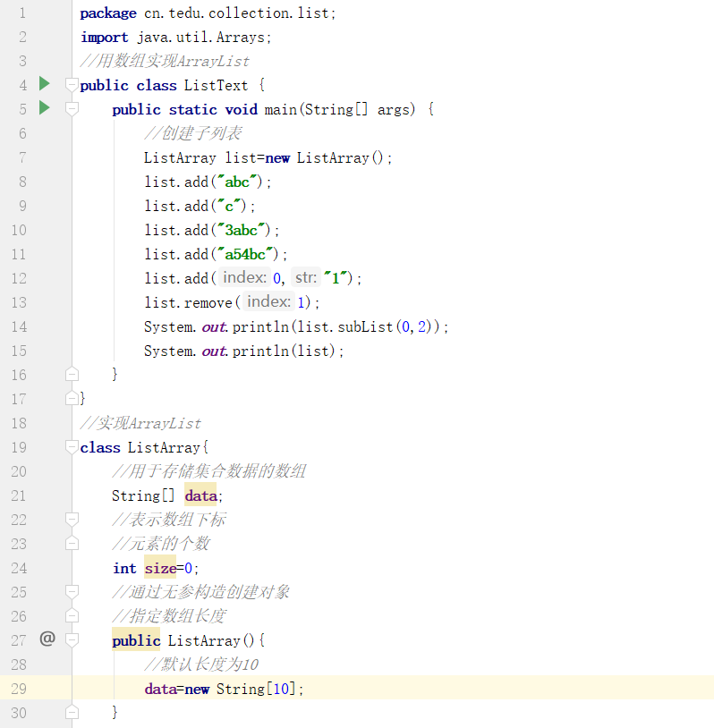Collapse the main method fold on line 5
Screen dimensions: 714x728
(72, 109)
